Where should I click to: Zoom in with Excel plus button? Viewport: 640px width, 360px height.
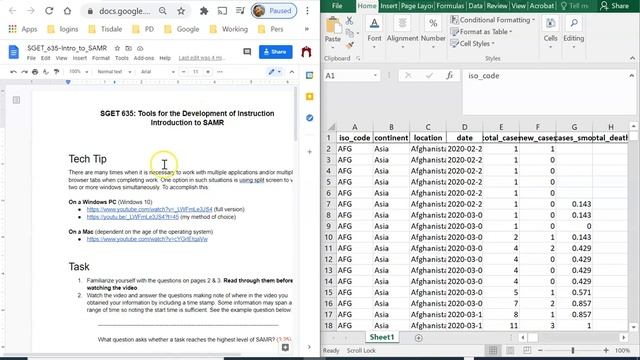[x=606, y=350]
